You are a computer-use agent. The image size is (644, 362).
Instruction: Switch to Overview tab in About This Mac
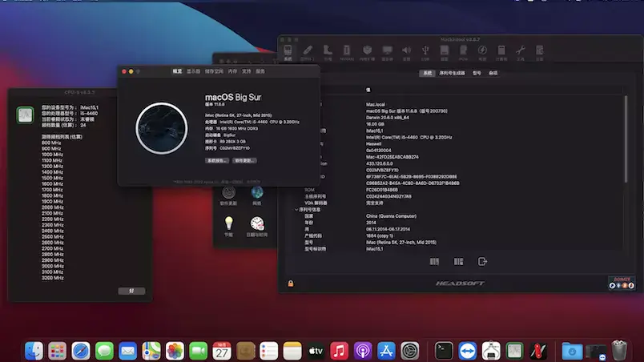[x=177, y=71]
